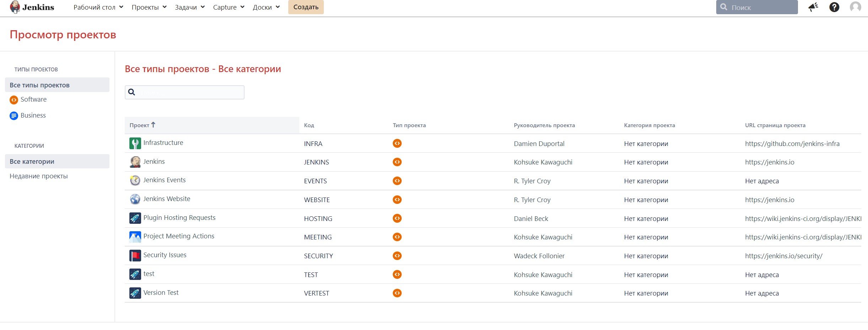This screenshot has height=330, width=868.
Task: Click the project filter text field
Action: (184, 92)
